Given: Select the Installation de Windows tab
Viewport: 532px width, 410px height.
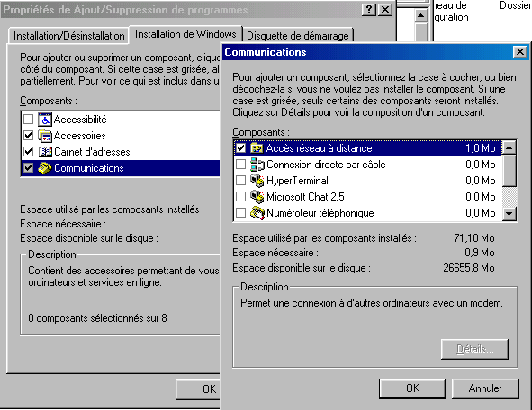Looking at the screenshot, I should 185,34.
